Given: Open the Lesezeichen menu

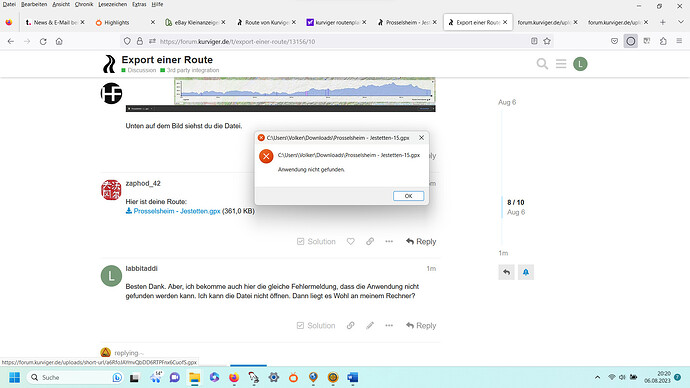Looking at the screenshot, I should click(113, 4).
